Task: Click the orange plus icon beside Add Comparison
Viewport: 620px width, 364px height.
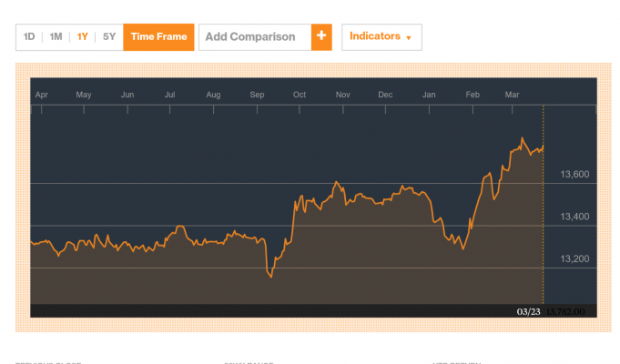Action: pos(320,37)
